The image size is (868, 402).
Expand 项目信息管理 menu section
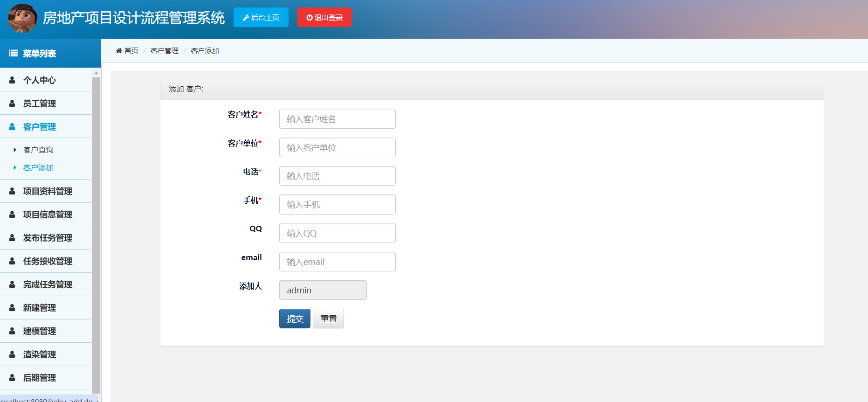(x=46, y=215)
